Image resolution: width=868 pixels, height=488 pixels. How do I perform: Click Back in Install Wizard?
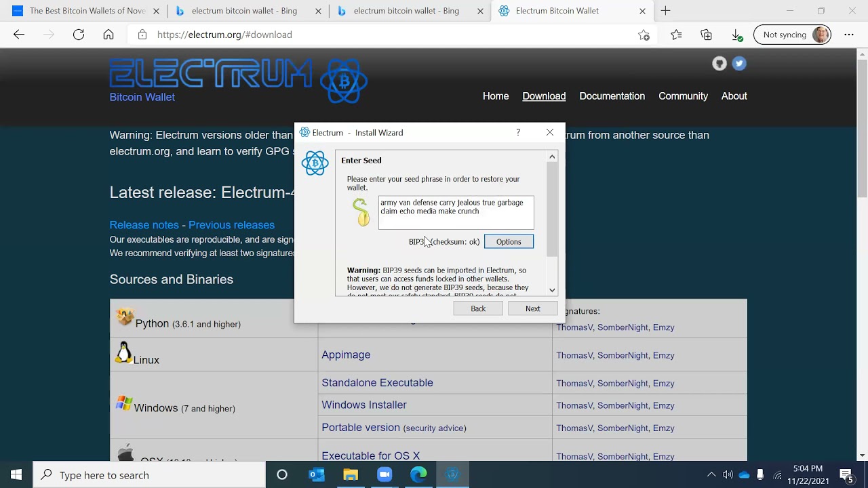pos(478,308)
